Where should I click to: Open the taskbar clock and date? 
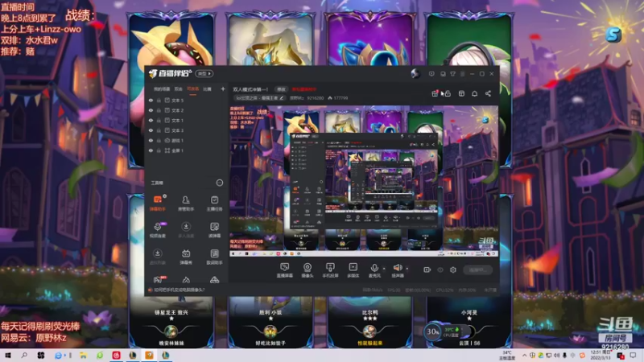(x=600, y=356)
